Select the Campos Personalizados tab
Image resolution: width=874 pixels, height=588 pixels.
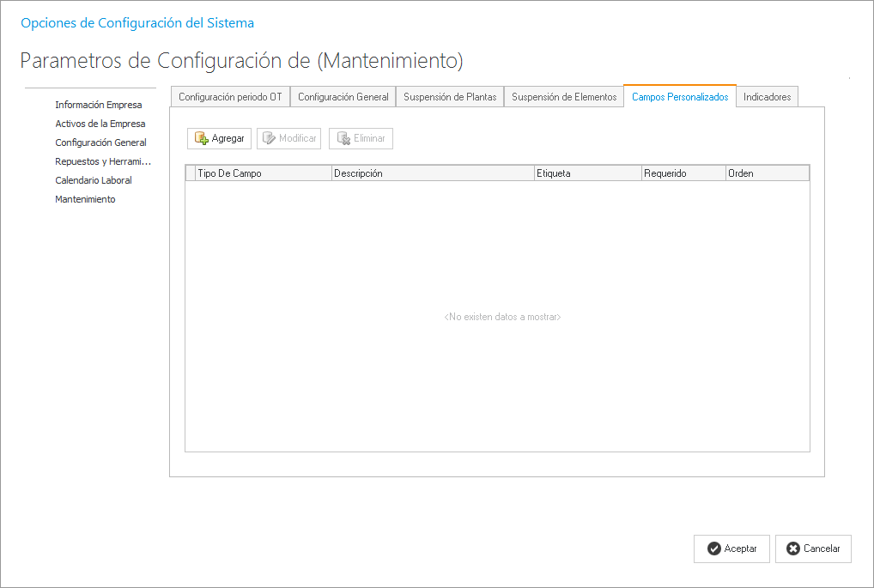(680, 97)
